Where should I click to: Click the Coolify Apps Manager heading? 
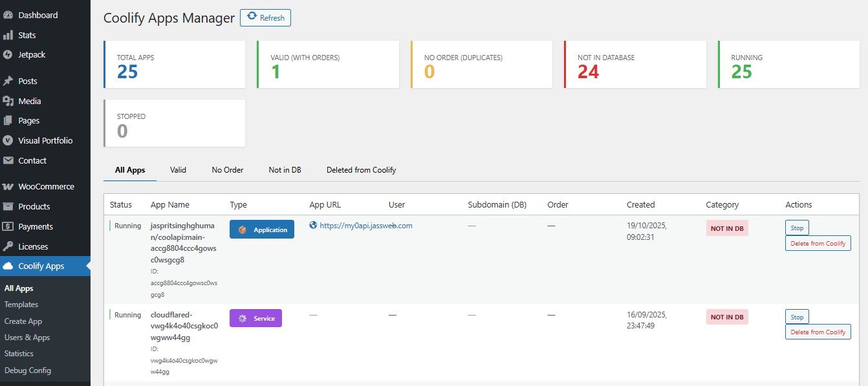(169, 18)
